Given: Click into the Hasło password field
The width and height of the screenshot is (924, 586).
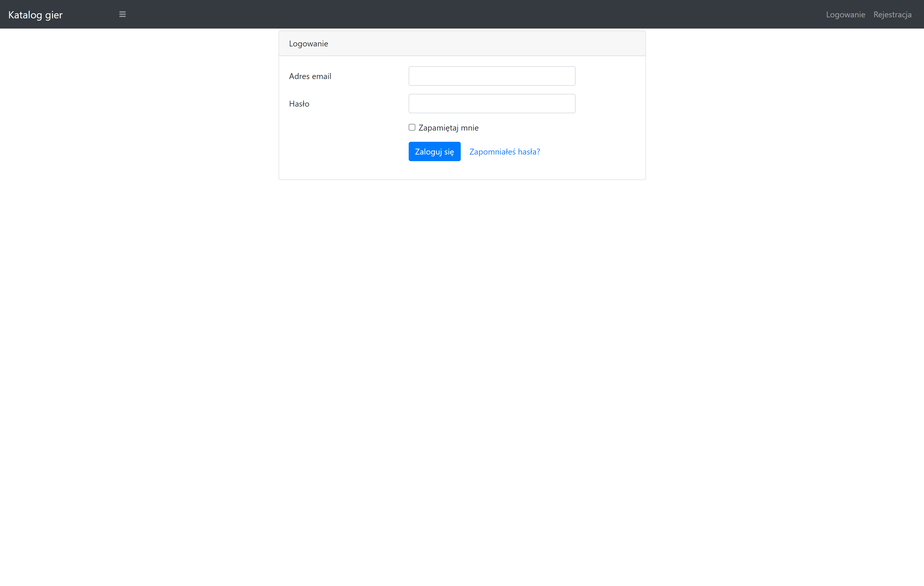Looking at the screenshot, I should point(492,104).
